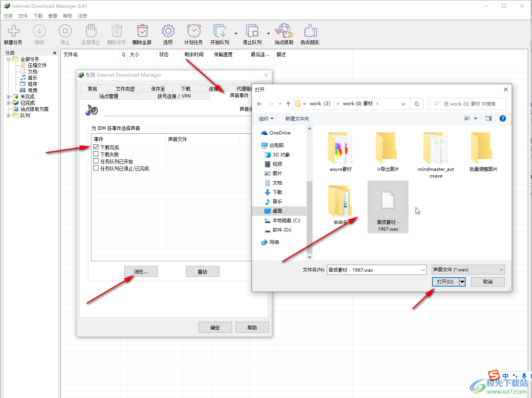Click the 播放 button
The height and width of the screenshot is (398, 532).
click(x=203, y=272)
